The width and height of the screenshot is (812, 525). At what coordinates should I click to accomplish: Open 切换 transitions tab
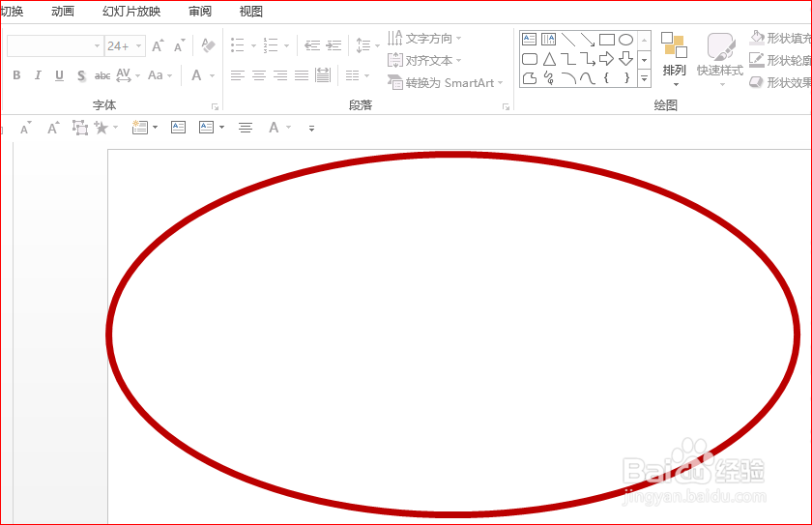point(12,11)
